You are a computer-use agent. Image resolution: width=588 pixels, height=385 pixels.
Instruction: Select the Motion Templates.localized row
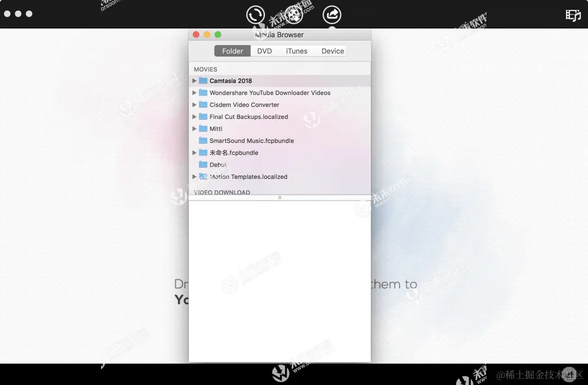pyautogui.click(x=280, y=176)
